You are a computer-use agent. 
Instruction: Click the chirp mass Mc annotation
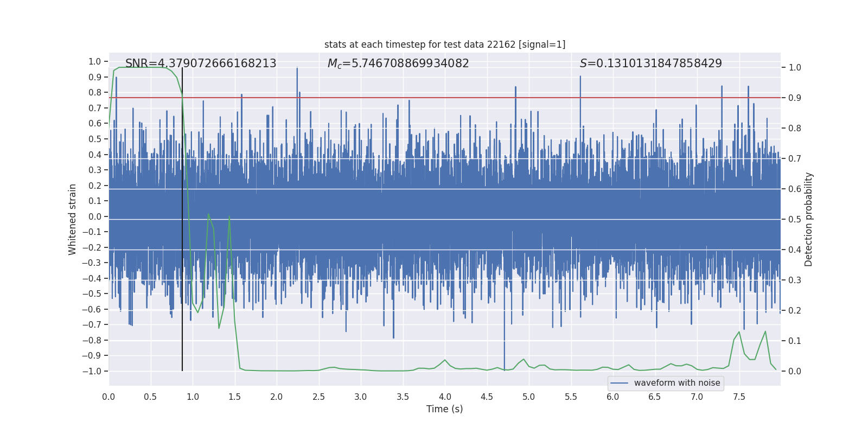[x=398, y=63]
